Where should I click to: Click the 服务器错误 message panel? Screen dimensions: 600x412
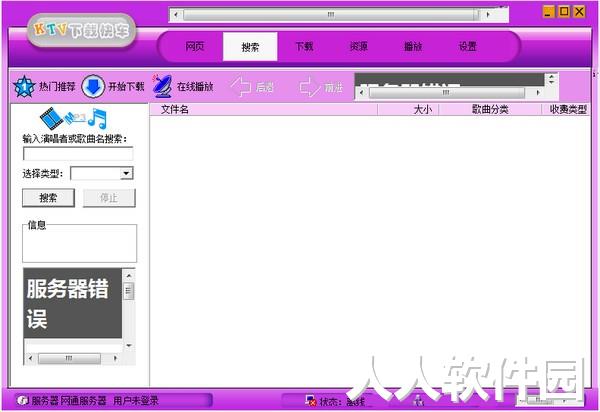[73, 303]
